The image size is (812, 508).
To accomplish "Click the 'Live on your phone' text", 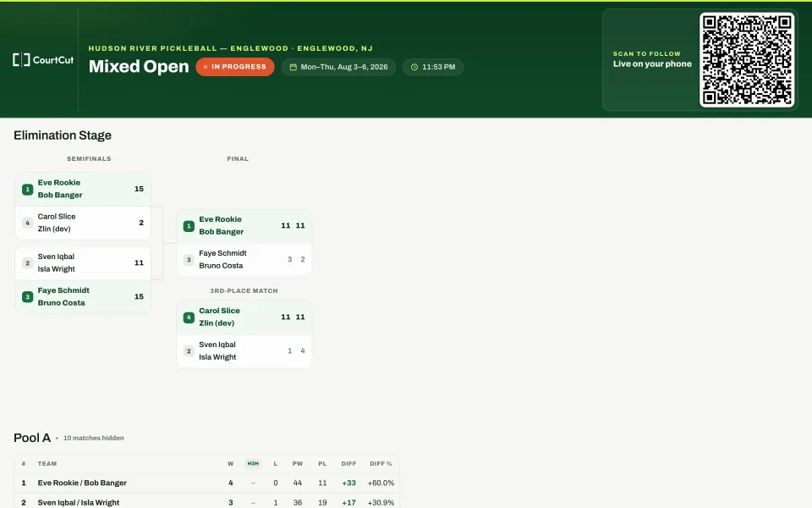I will coord(652,63).
